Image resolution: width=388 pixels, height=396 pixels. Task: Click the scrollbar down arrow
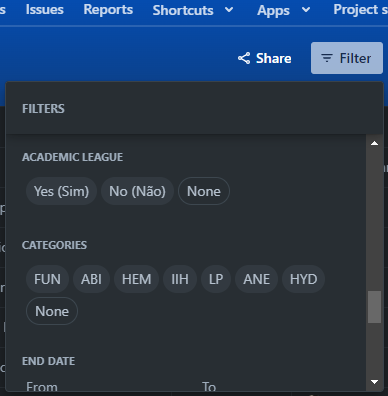click(x=374, y=382)
